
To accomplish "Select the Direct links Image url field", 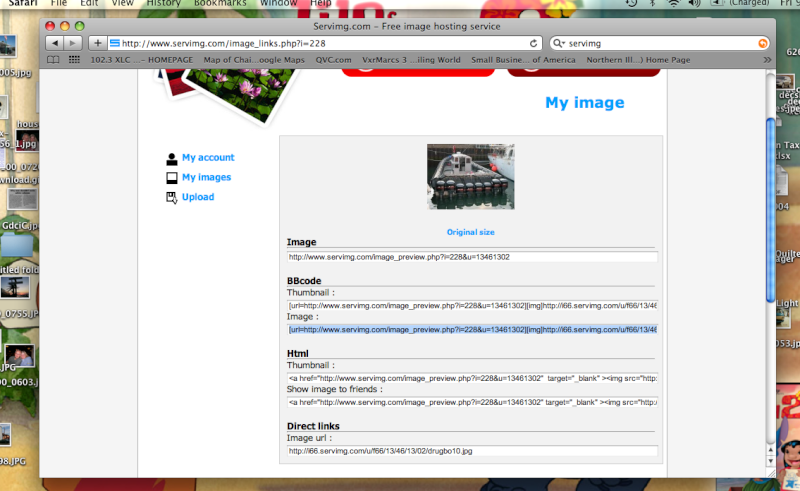I will (472, 451).
